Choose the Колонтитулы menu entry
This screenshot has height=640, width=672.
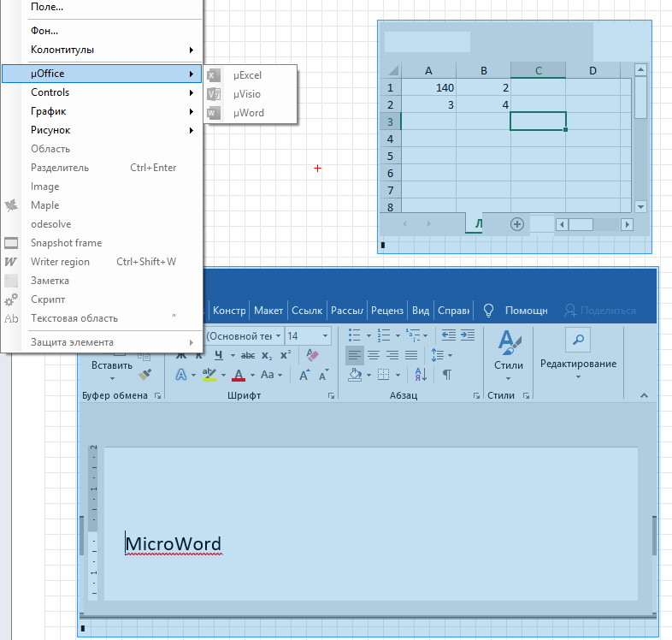[62, 50]
